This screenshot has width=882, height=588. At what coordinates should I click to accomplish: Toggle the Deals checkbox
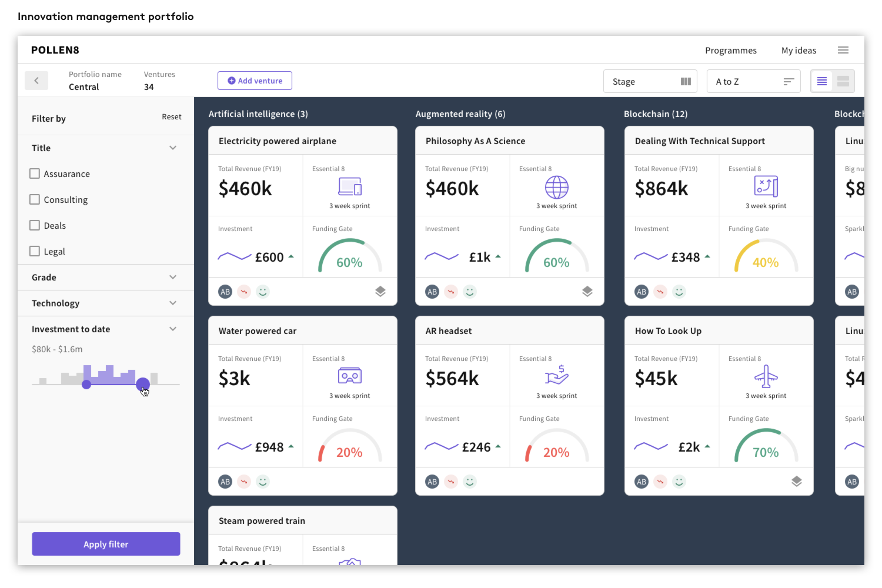click(x=34, y=225)
